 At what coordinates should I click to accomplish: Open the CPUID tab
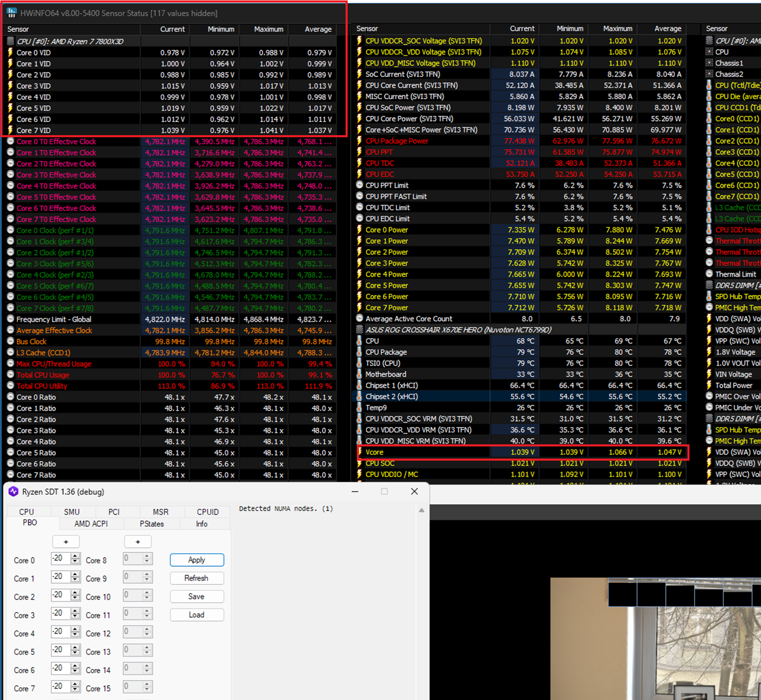click(x=208, y=512)
